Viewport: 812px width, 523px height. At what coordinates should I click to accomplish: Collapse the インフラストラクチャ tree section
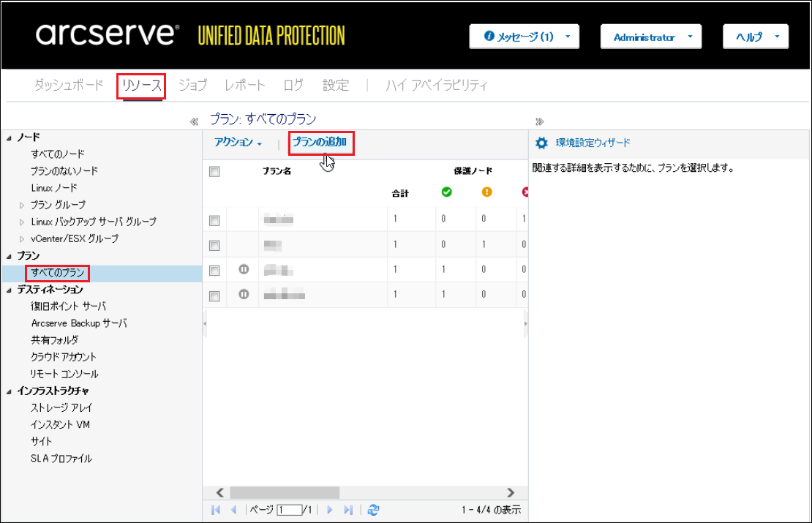click(x=10, y=391)
